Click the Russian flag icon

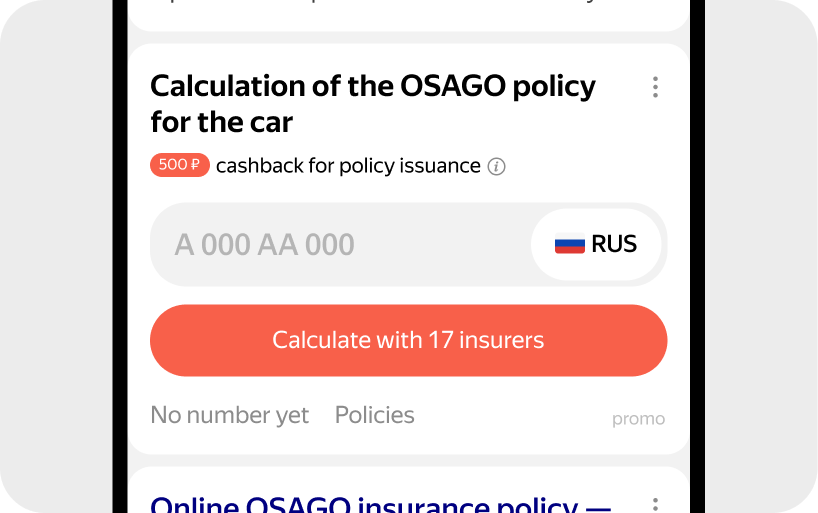click(569, 245)
